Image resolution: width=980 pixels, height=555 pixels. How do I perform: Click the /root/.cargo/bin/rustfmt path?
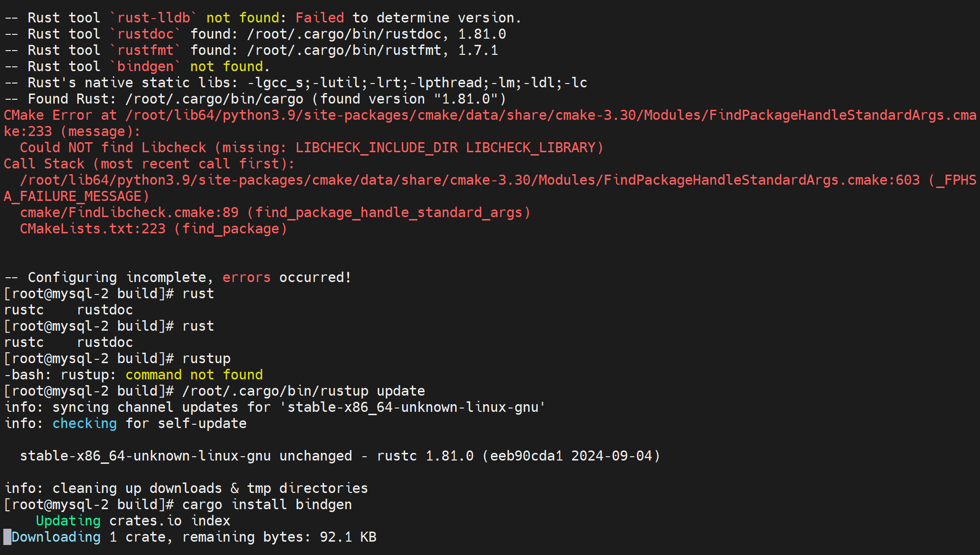[x=344, y=50]
